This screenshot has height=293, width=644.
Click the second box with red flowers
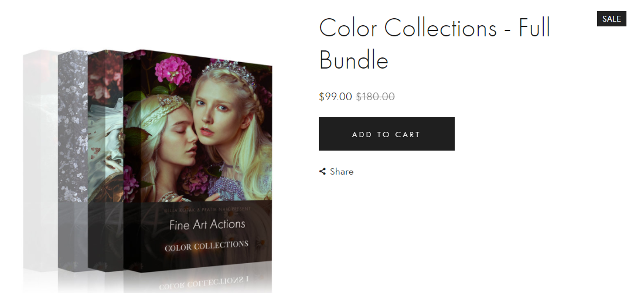tap(105, 160)
